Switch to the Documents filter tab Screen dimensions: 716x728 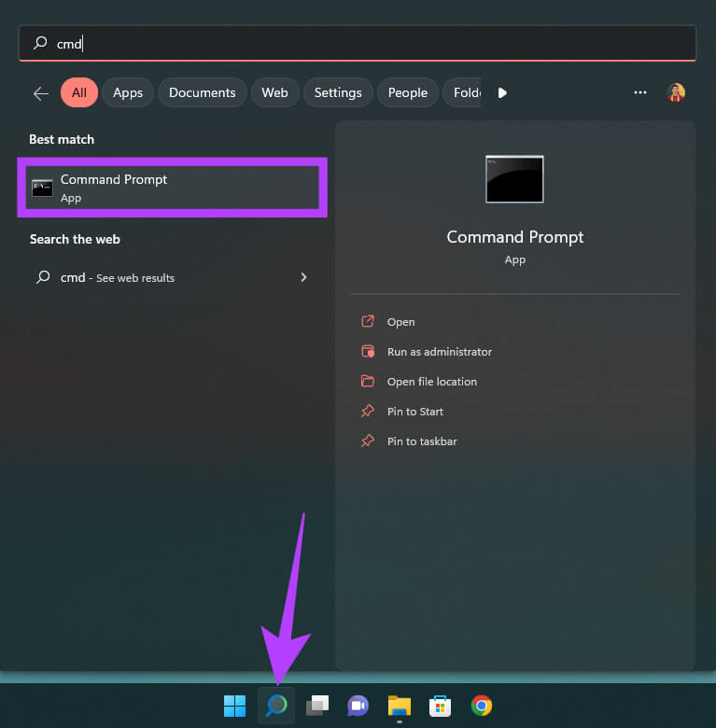click(x=202, y=92)
